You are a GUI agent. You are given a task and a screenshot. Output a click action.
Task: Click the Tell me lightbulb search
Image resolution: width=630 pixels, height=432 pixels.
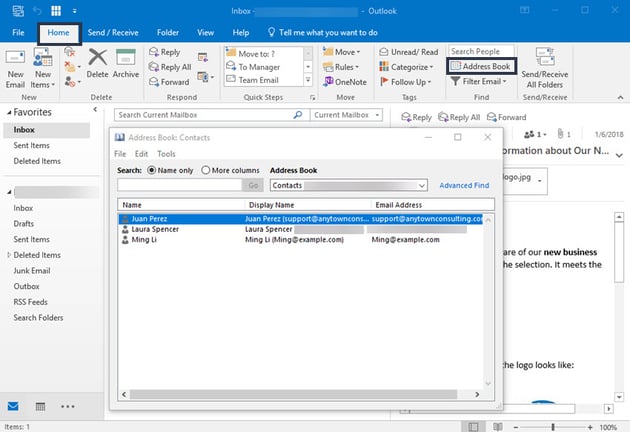tap(272, 32)
